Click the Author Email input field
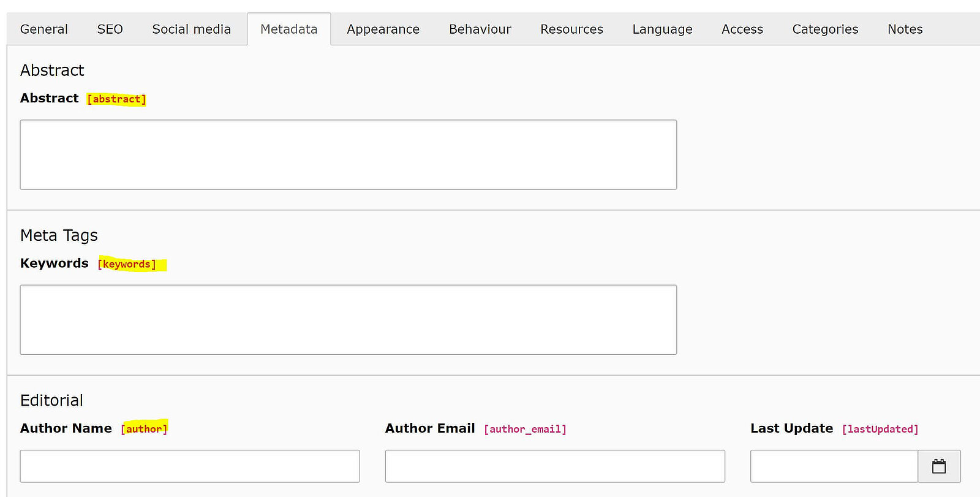The height and width of the screenshot is (497, 980). (x=555, y=466)
